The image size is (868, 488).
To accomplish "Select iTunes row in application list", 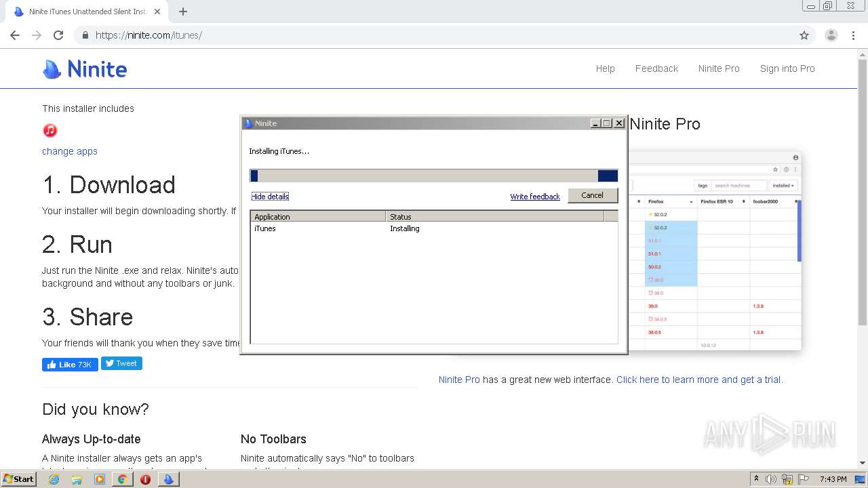I will pyautogui.click(x=434, y=228).
